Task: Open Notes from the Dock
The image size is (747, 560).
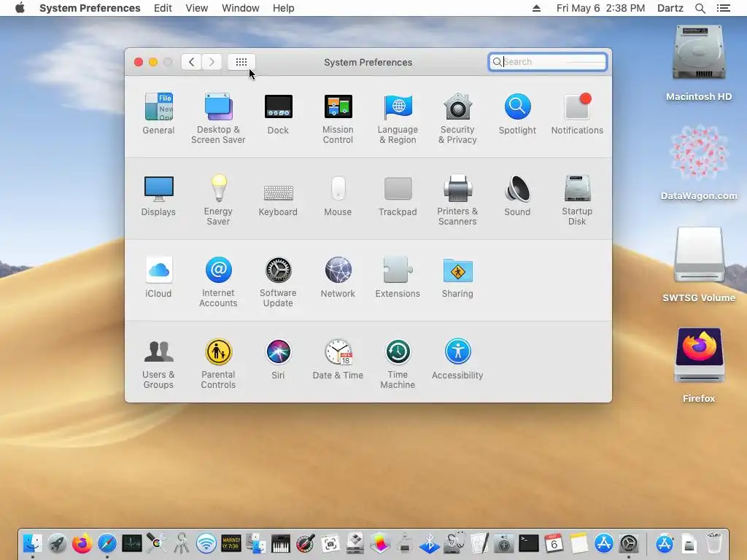Action: pyautogui.click(x=578, y=542)
